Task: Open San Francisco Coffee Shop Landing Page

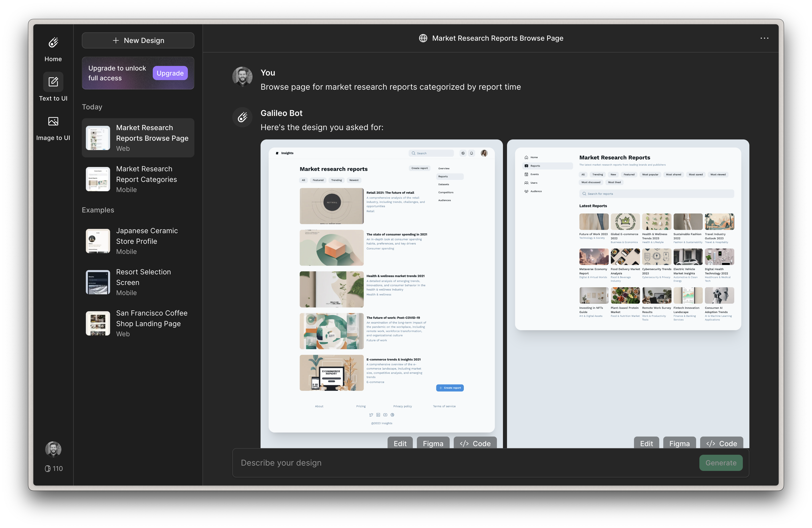Action: [x=138, y=323]
